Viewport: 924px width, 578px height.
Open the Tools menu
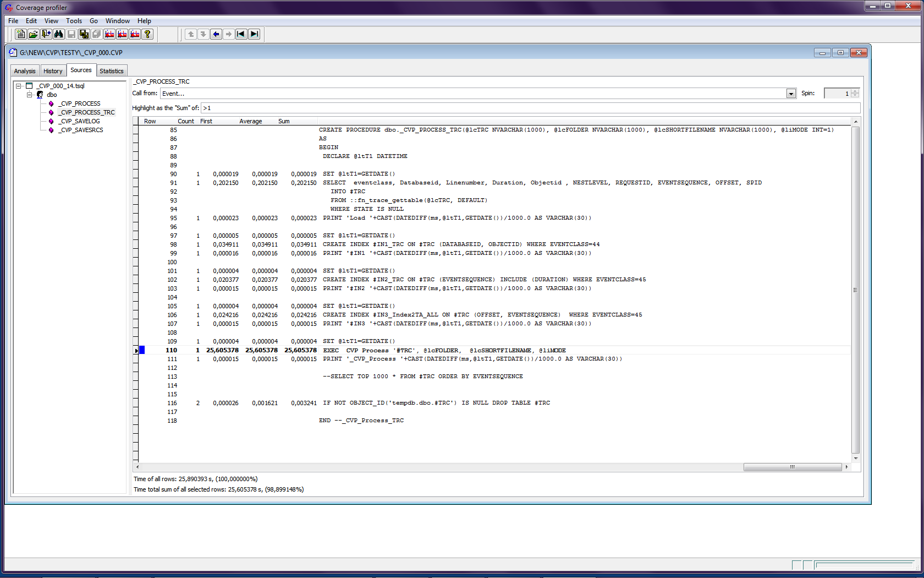tap(74, 21)
